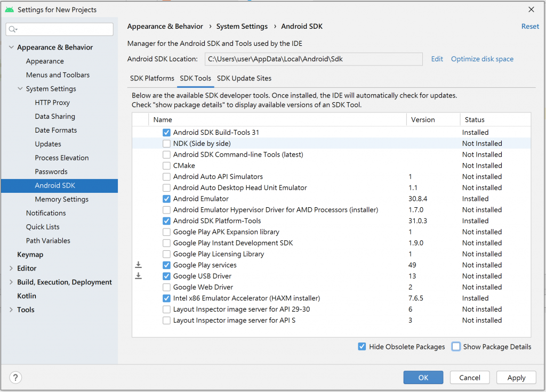Image resolution: width=546 pixels, height=392 pixels.
Task: Collapse the System Settings tree node
Action: [21, 89]
